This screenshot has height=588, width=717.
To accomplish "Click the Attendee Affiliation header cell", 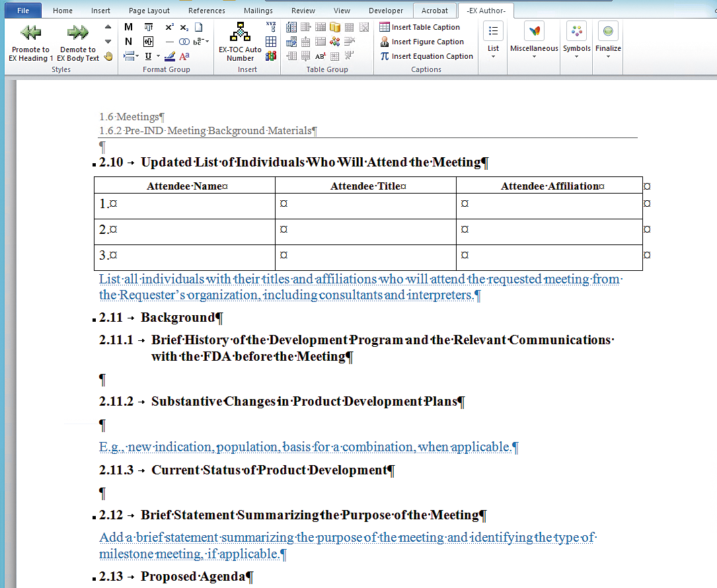I will tap(550, 186).
